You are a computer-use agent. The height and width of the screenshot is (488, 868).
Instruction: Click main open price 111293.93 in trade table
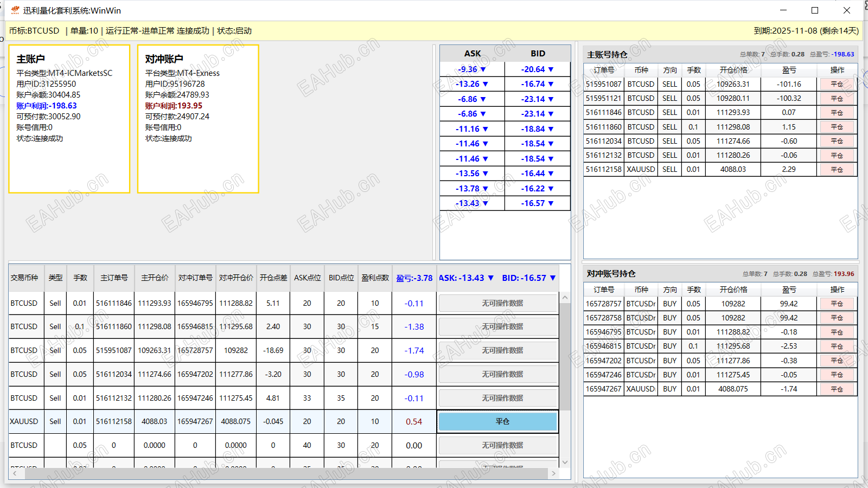click(155, 303)
